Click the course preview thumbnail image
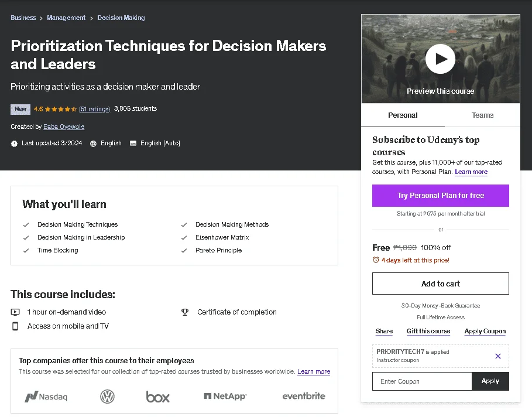532x420 pixels. coord(440,59)
